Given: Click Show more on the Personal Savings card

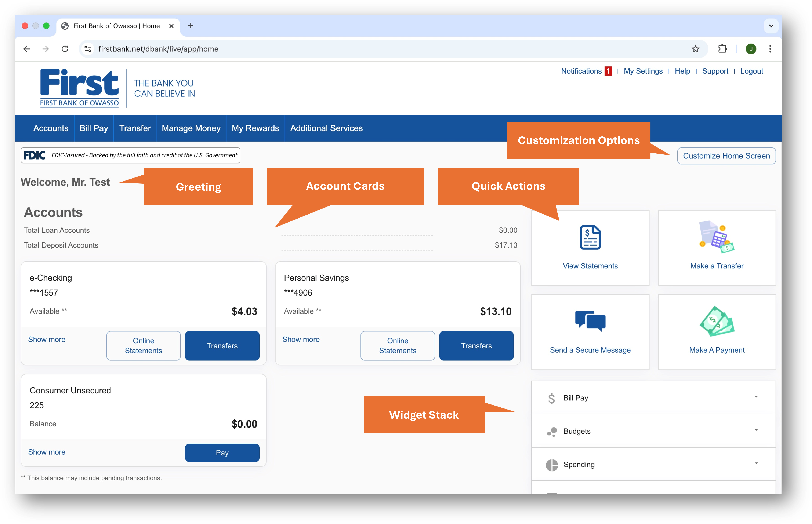Looking at the screenshot, I should point(301,340).
